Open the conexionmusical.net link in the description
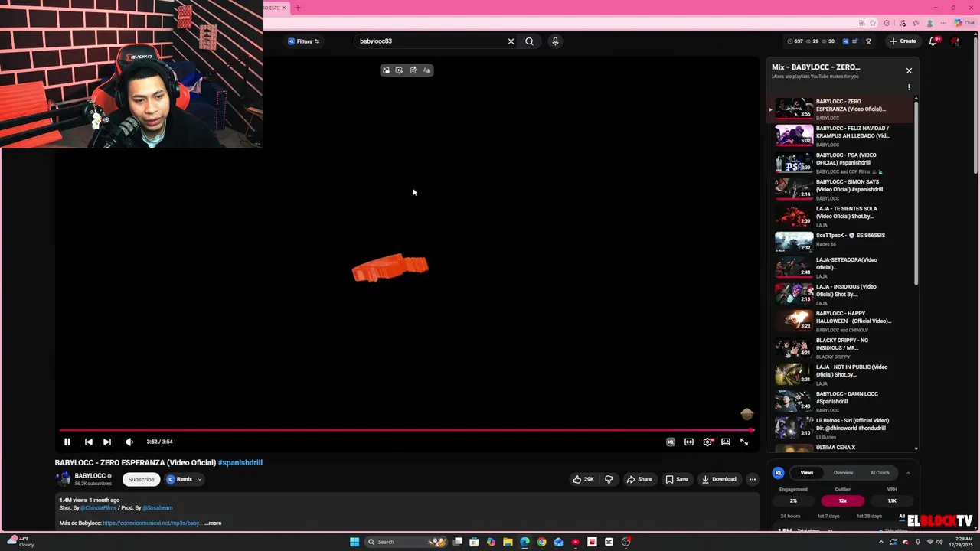This screenshot has height=551, width=980. [152, 523]
